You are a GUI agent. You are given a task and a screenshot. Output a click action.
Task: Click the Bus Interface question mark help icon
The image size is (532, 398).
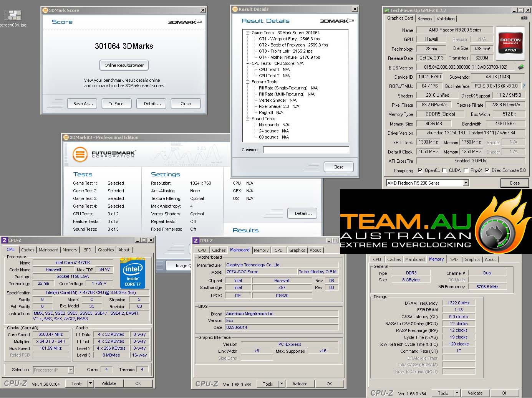(x=524, y=86)
